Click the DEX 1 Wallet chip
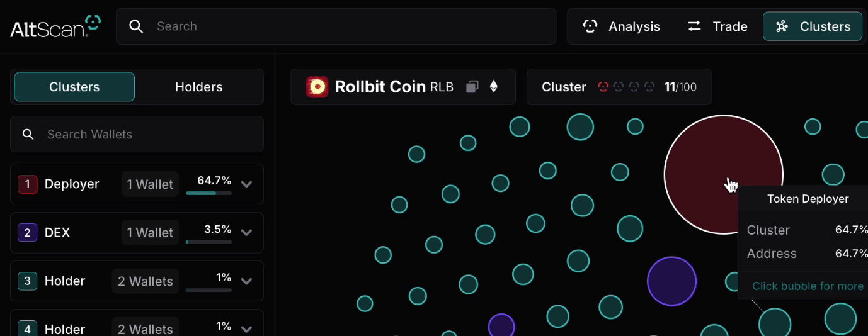This screenshot has height=336, width=868. click(150, 233)
